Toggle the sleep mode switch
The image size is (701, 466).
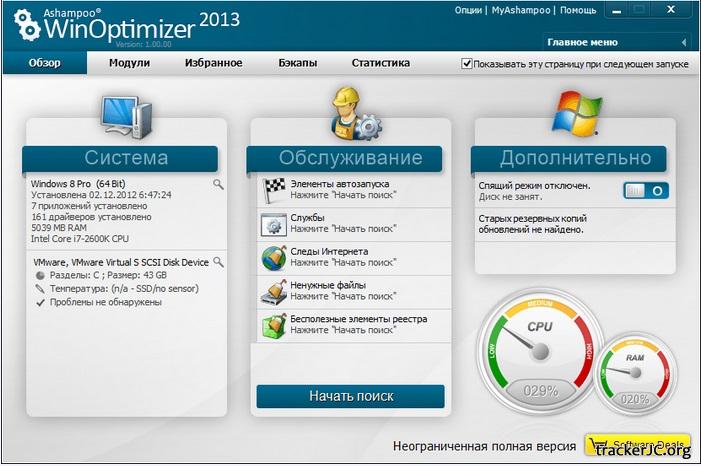[x=646, y=191]
